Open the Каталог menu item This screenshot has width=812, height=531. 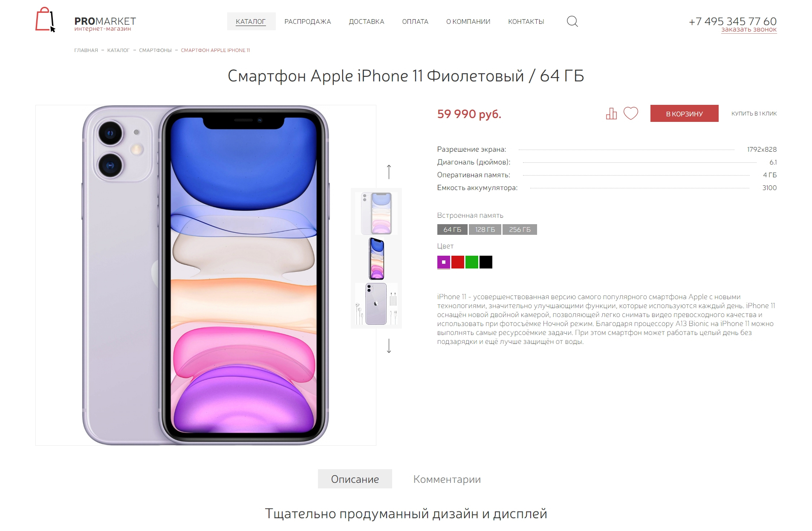click(x=251, y=21)
